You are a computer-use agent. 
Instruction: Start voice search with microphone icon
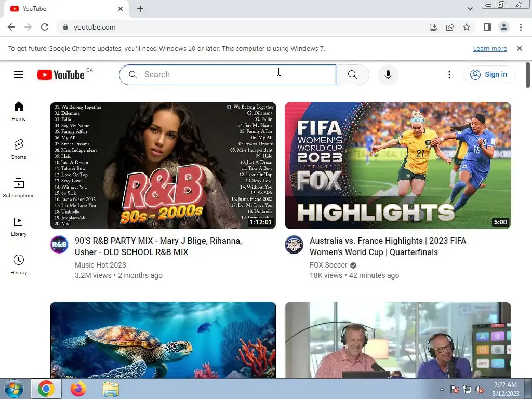tap(388, 75)
